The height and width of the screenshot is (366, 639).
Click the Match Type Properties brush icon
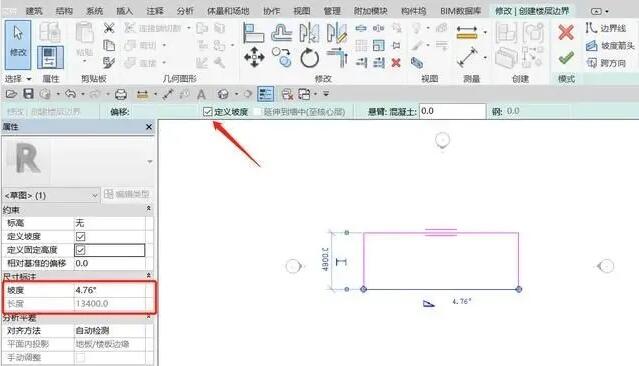pyautogui.click(x=109, y=63)
